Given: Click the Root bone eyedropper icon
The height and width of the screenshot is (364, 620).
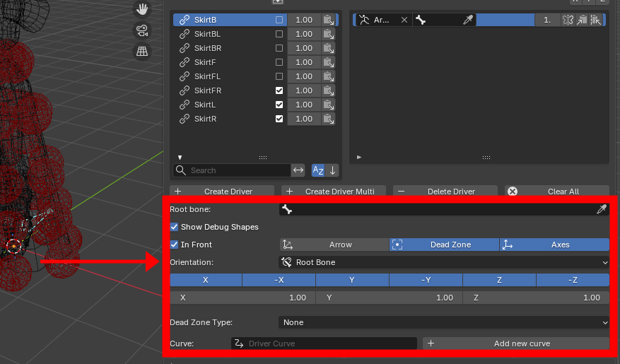Looking at the screenshot, I should (602, 209).
